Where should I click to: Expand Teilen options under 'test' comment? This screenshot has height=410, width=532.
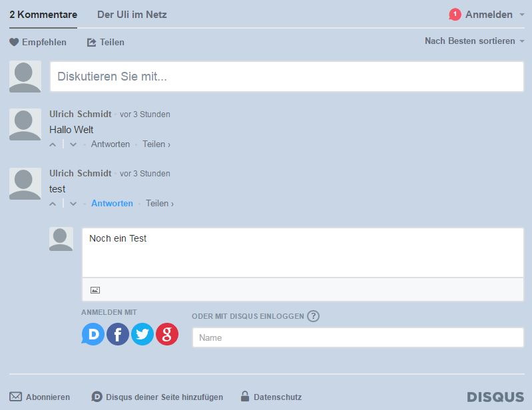[x=160, y=204]
